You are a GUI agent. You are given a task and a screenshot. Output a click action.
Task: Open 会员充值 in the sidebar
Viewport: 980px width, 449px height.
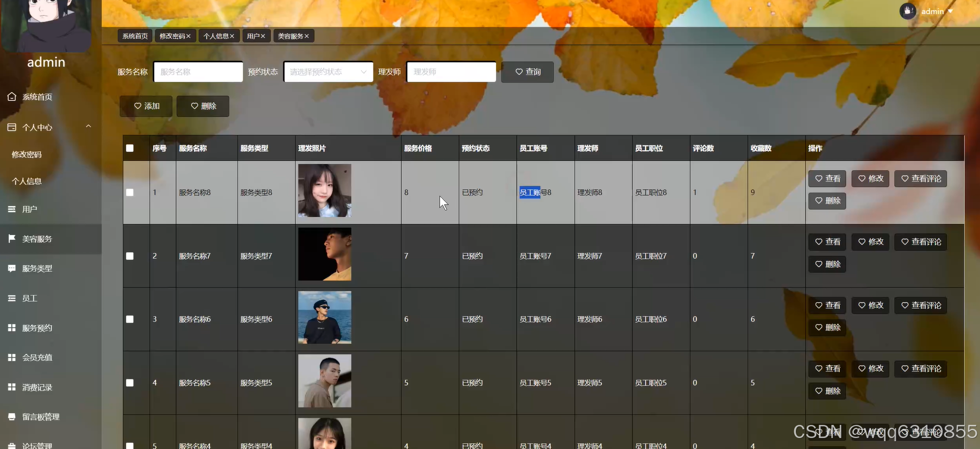click(37, 357)
